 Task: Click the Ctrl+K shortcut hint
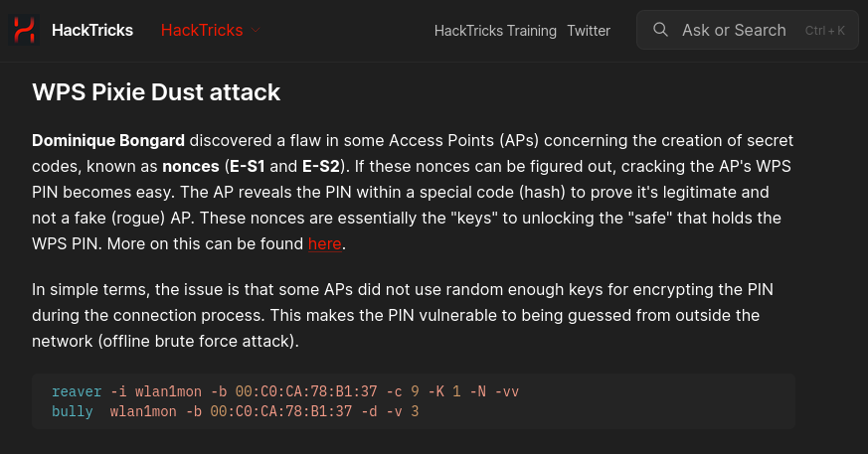(x=825, y=31)
